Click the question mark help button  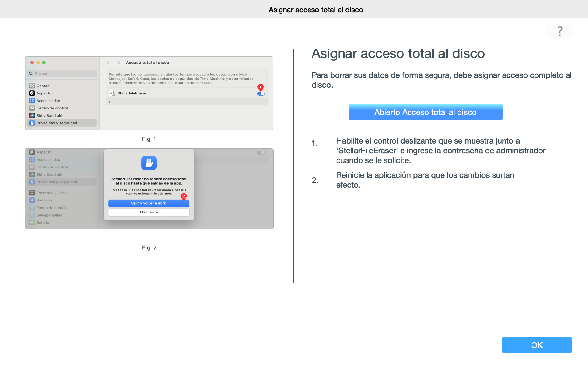coord(559,31)
